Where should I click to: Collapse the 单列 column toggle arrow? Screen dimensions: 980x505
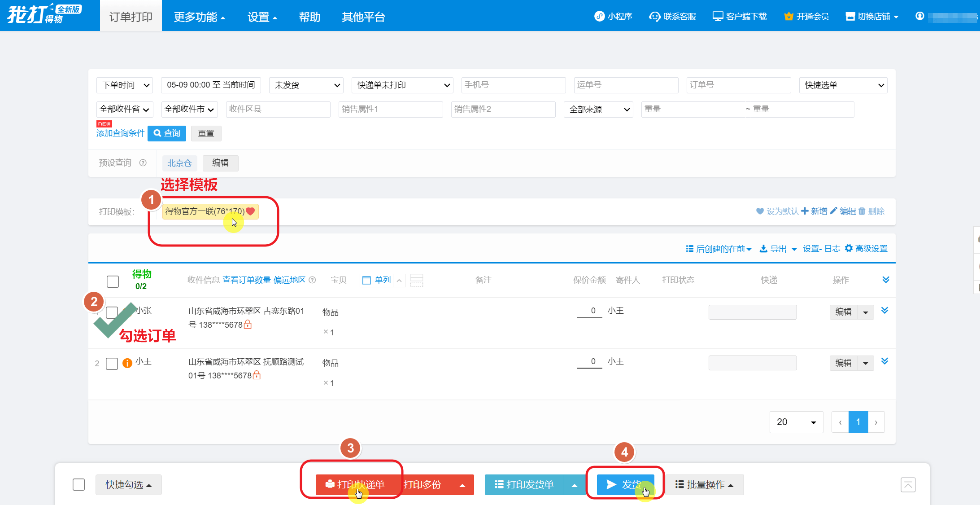click(399, 280)
